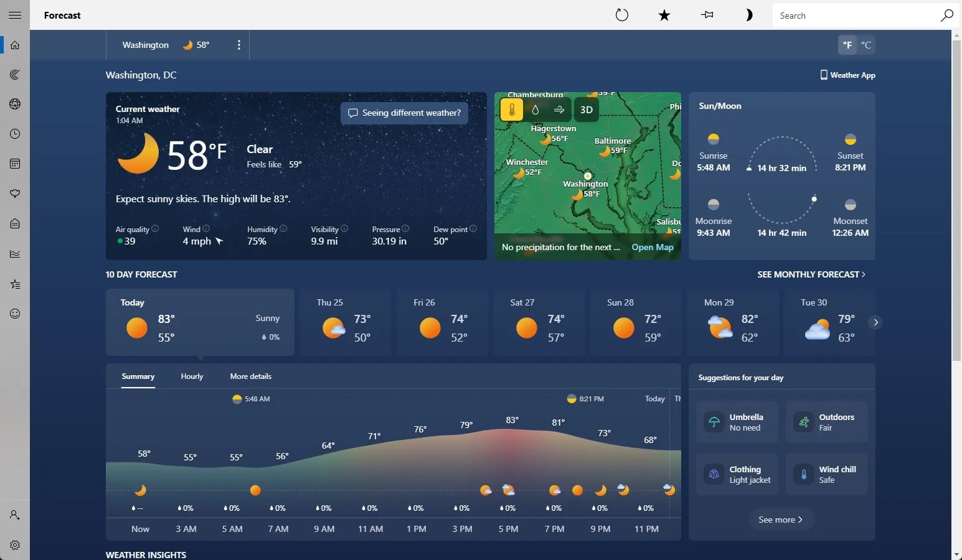This screenshot has height=560, width=962.
Task: Switch temperature units to Celsius
Action: click(866, 45)
